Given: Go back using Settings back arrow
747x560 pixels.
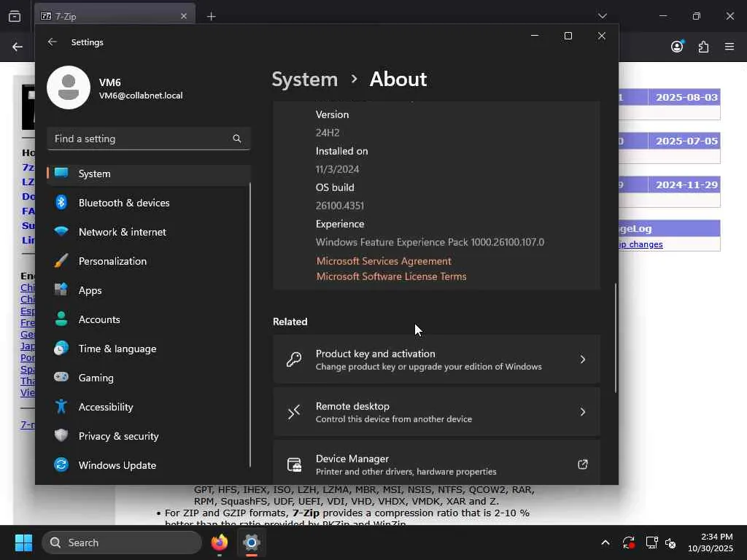Looking at the screenshot, I should [53, 42].
